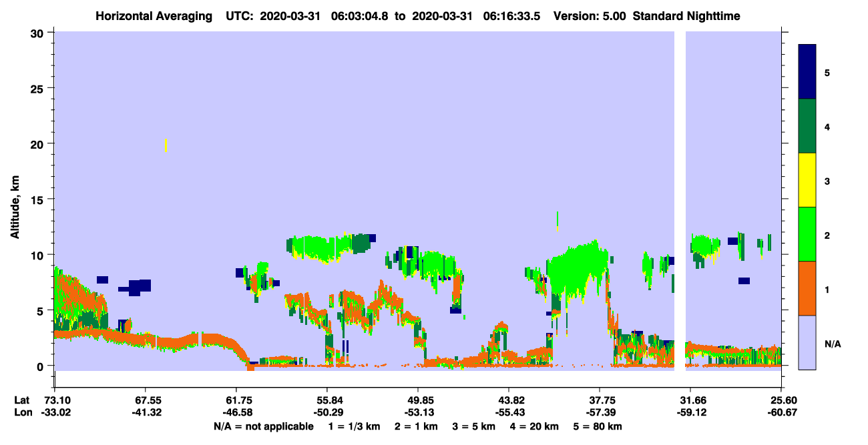This screenshot has height=445, width=868.
Task: Click the colorbar label '2'
Action: (x=827, y=235)
